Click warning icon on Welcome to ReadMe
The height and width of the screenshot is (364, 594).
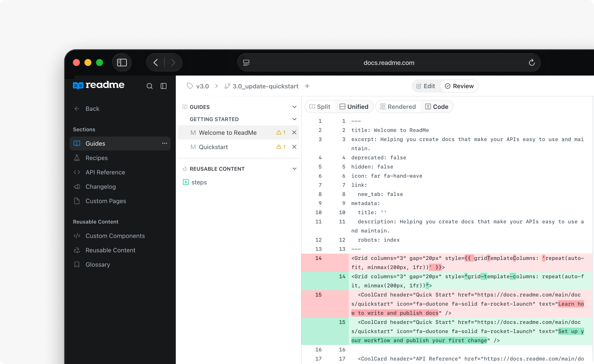click(x=279, y=133)
